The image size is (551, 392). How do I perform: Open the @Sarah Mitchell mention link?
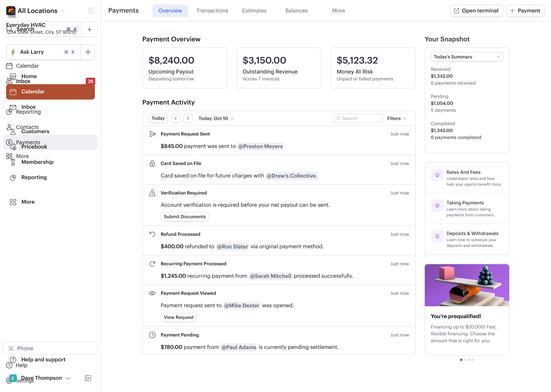pos(271,276)
